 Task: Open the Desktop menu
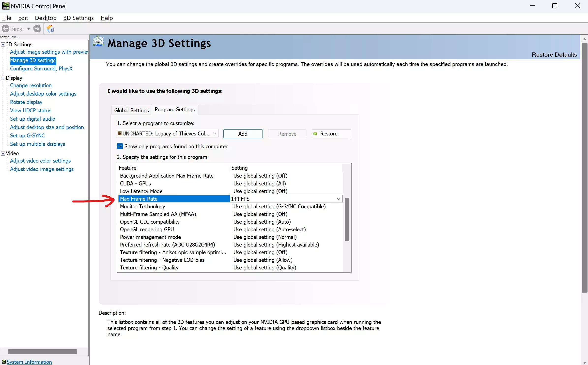pos(46,18)
